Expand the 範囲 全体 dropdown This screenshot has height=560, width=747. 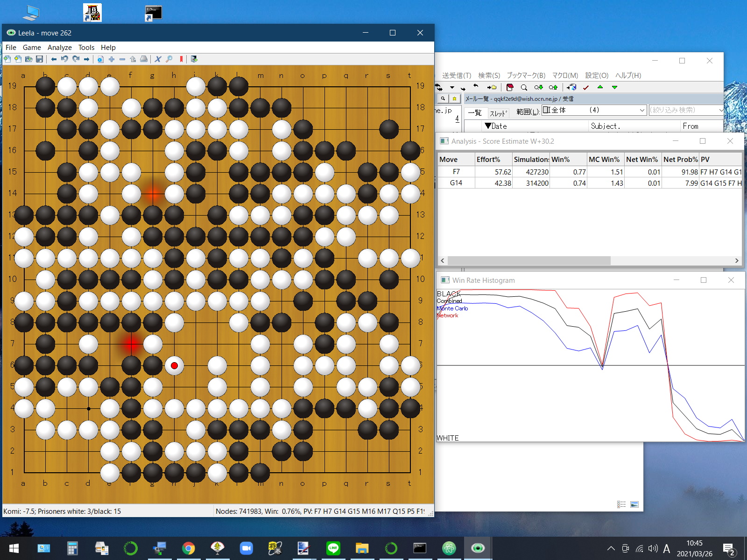[x=641, y=110]
